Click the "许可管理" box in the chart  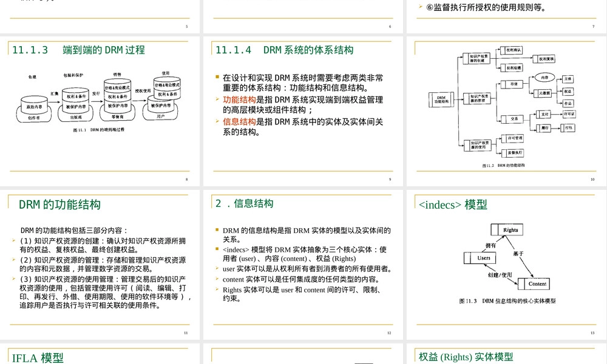click(x=512, y=138)
